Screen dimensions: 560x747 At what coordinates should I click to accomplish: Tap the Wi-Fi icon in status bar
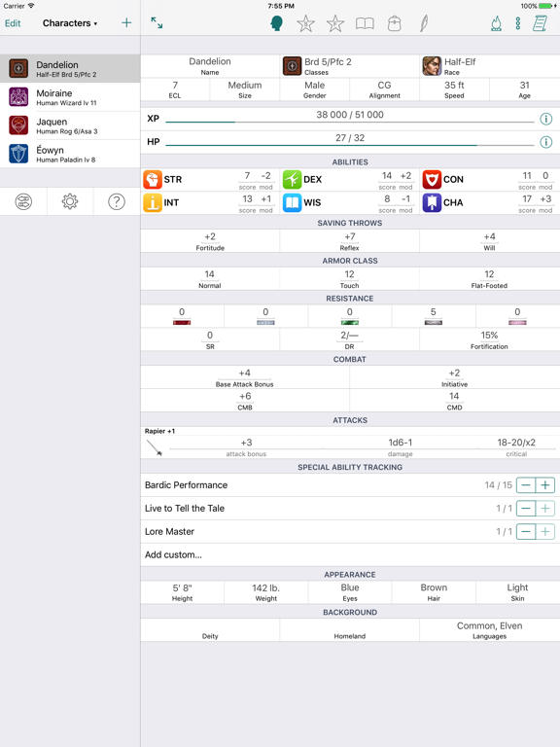(x=31, y=6)
